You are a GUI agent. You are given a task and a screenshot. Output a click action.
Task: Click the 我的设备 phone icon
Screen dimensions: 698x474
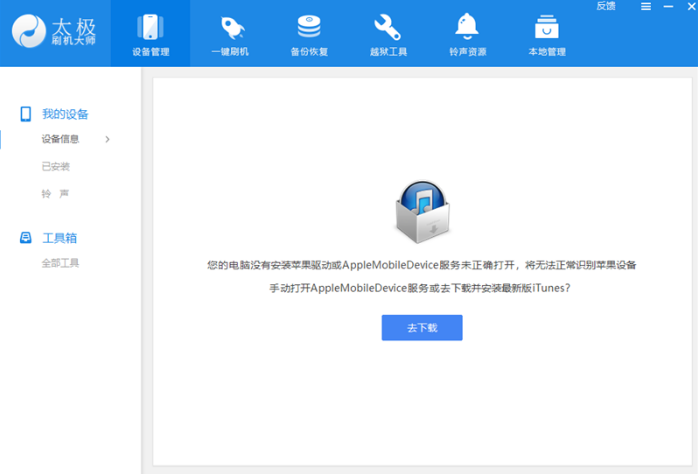26,114
